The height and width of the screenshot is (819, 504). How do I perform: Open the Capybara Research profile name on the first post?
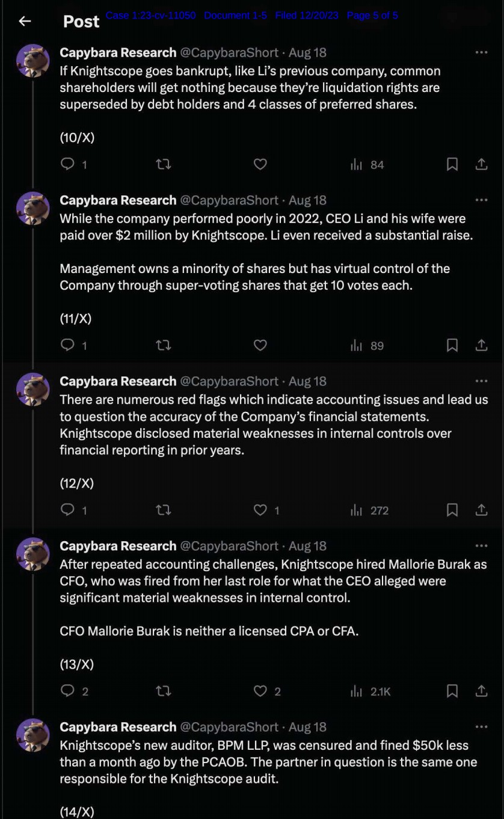pyautogui.click(x=118, y=52)
